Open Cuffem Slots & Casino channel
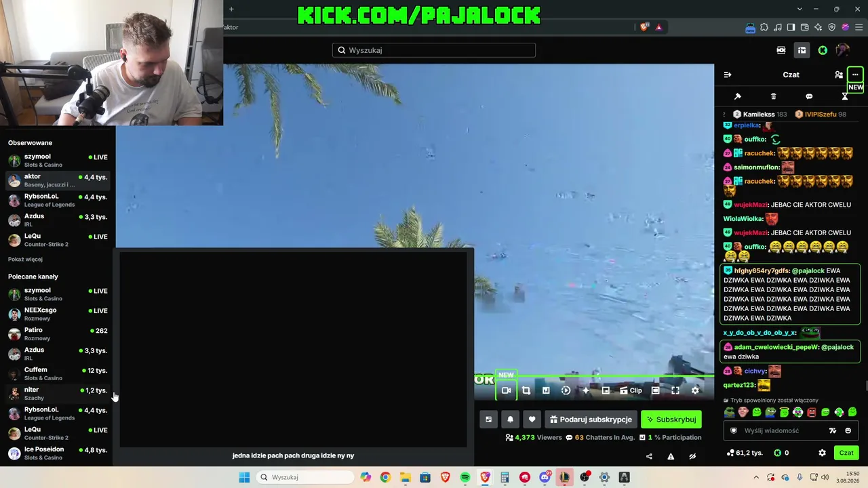The width and height of the screenshot is (868, 488). pyautogui.click(x=58, y=374)
